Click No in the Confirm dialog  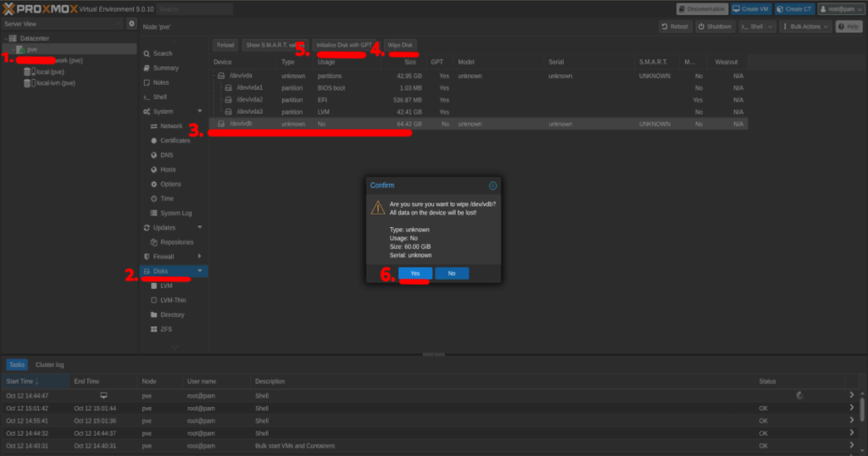pyautogui.click(x=451, y=274)
